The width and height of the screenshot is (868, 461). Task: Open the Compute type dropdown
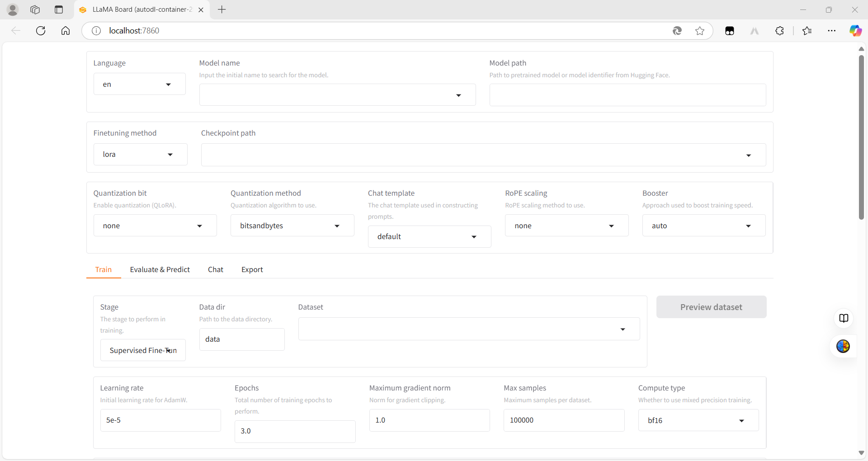coord(698,420)
